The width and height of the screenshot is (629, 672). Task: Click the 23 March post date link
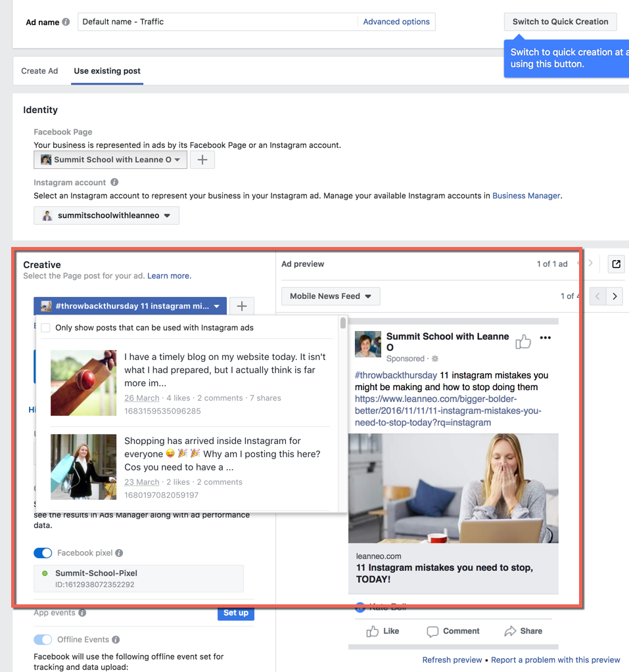(x=142, y=482)
